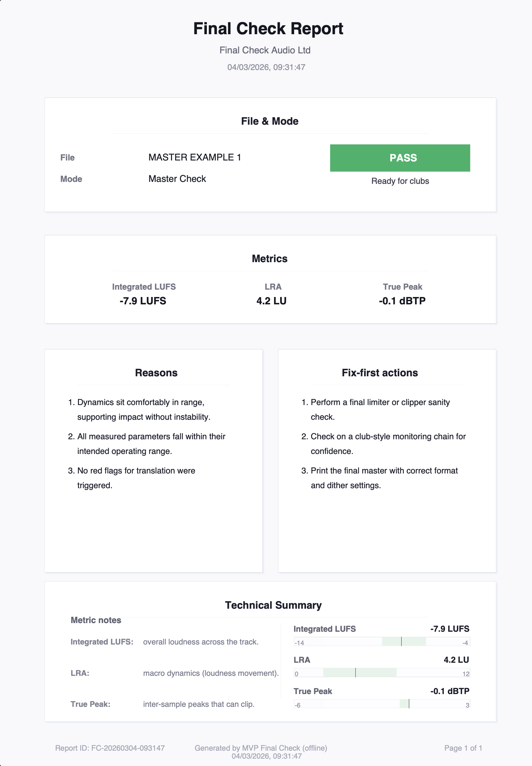Click the File & Mode section heading
Image resolution: width=532 pixels, height=766 pixels.
tap(270, 121)
